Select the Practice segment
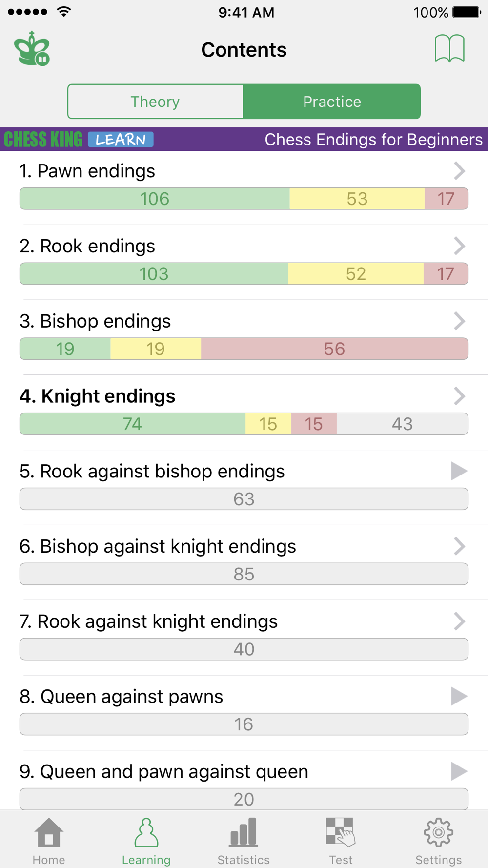This screenshot has width=488, height=868. (x=332, y=102)
